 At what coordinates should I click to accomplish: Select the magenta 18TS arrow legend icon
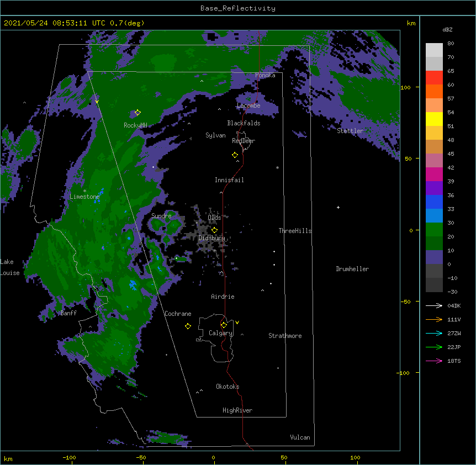[434, 361]
